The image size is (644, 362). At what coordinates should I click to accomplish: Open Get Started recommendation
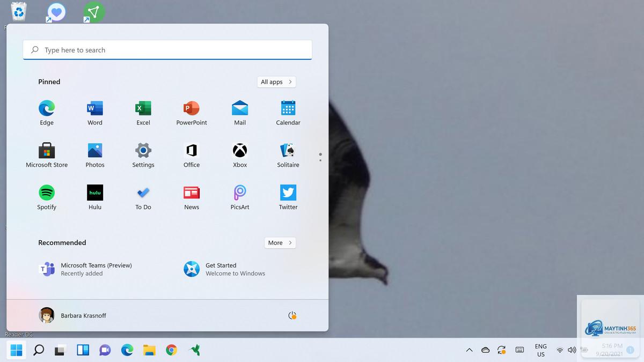tap(224, 269)
